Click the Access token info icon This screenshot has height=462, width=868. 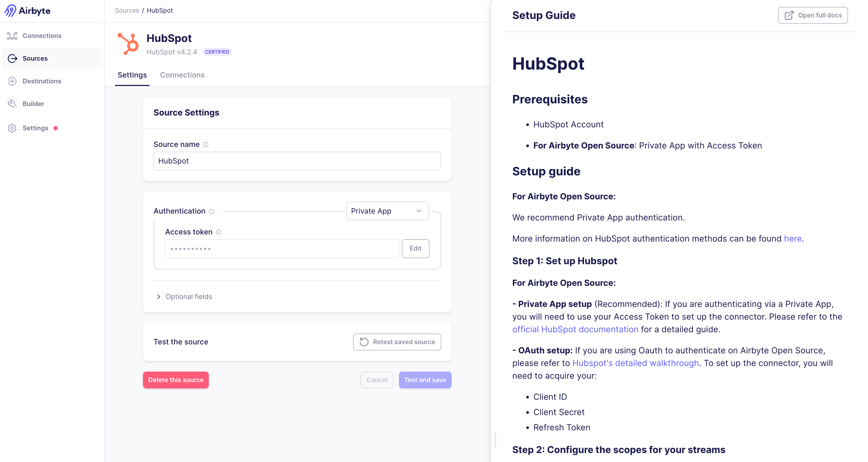(219, 232)
